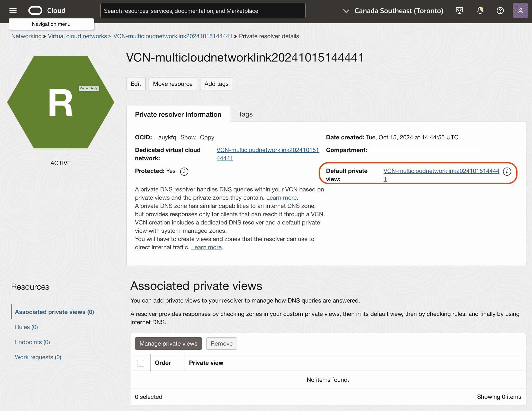Screen dimensions: 532x411
Task: Open Endpoints (0) in the Resources list
Action: pyautogui.click(x=32, y=342)
